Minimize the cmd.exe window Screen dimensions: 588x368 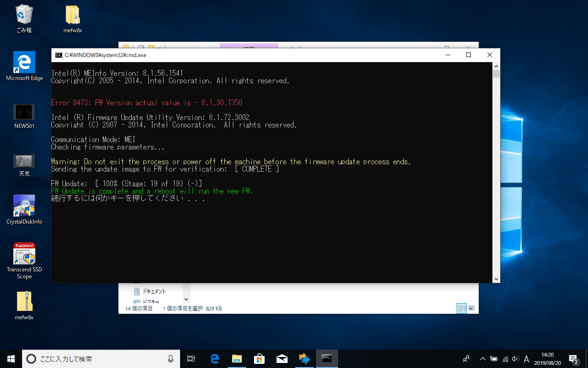[x=447, y=55]
